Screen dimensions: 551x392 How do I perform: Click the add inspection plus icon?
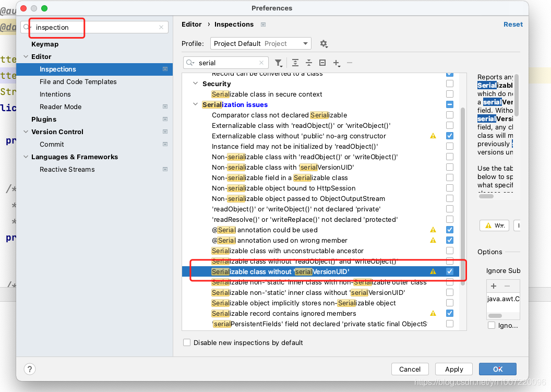click(337, 63)
